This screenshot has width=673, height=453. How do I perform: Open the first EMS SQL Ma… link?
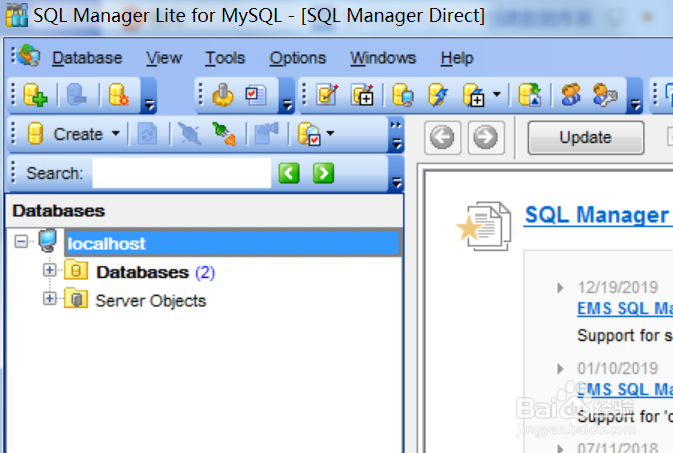click(625, 309)
